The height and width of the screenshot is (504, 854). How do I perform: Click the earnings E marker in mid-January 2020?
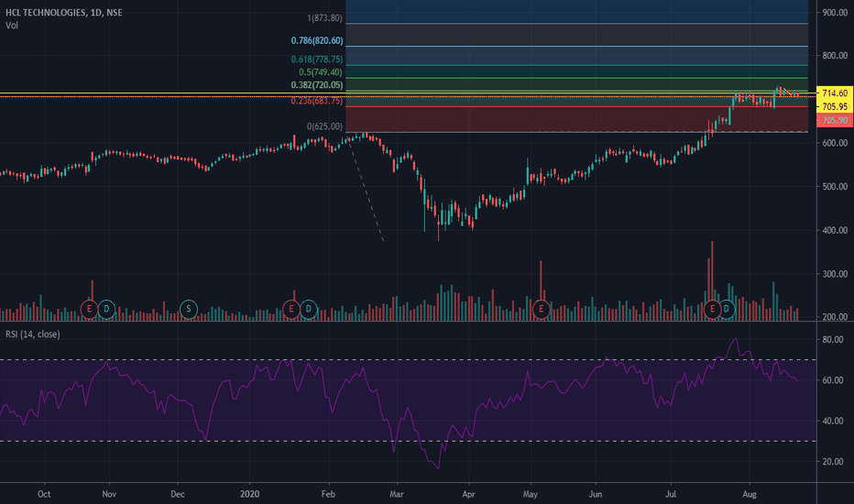tap(291, 309)
